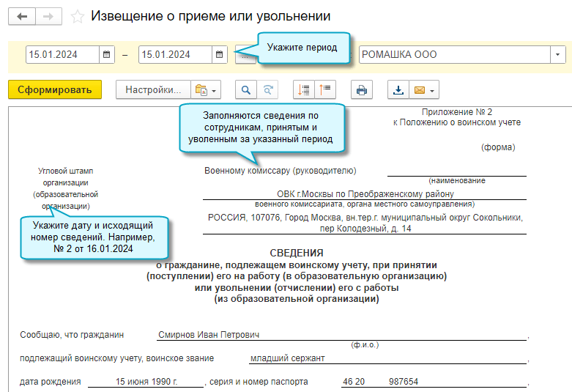Go back with the left arrow button
The image size is (572, 392).
coord(22,16)
